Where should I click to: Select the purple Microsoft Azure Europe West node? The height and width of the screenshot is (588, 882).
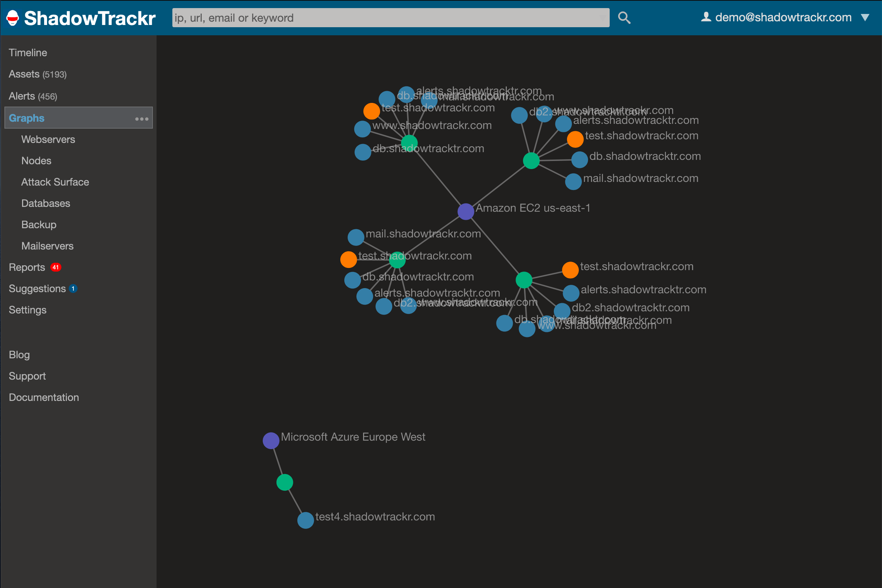click(x=271, y=440)
